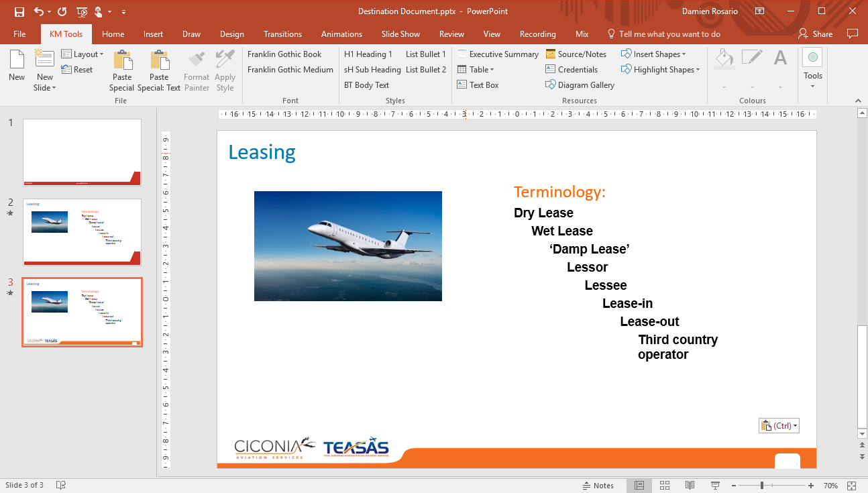Switch to the Slide Show tab
The image size is (868, 493).
(400, 34)
